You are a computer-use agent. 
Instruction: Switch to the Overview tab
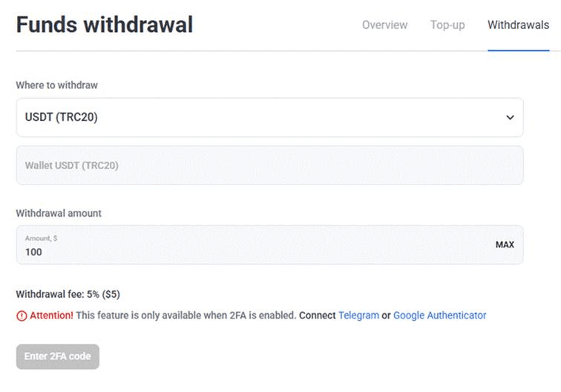pyautogui.click(x=384, y=25)
